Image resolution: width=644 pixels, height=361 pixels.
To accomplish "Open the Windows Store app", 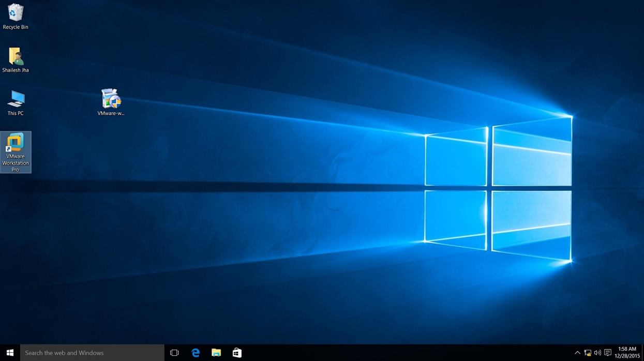I will click(237, 352).
